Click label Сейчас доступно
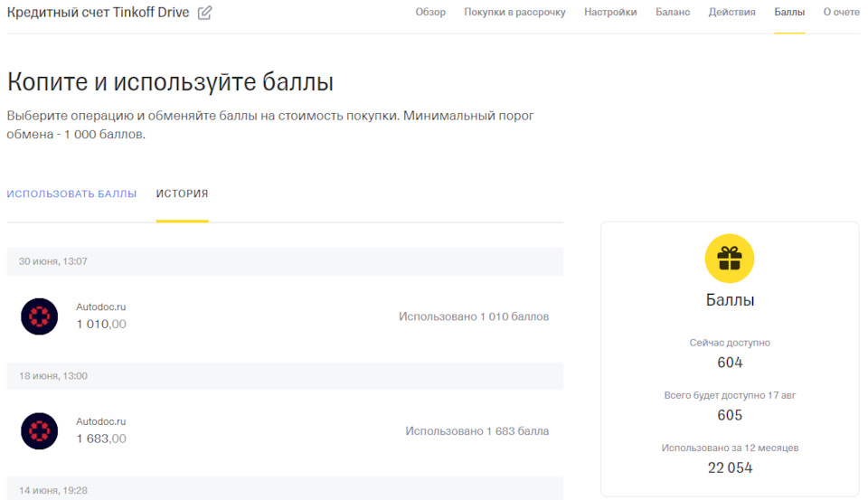868x500 pixels. coord(730,343)
